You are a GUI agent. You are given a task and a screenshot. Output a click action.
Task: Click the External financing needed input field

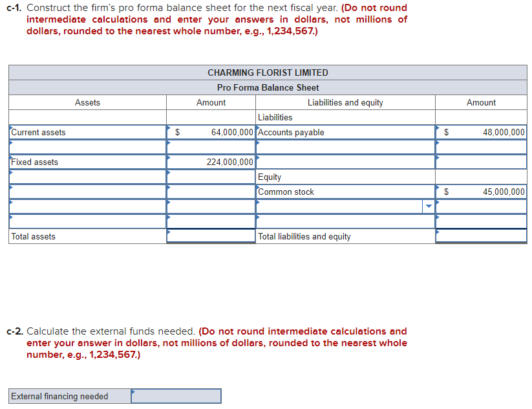176,396
